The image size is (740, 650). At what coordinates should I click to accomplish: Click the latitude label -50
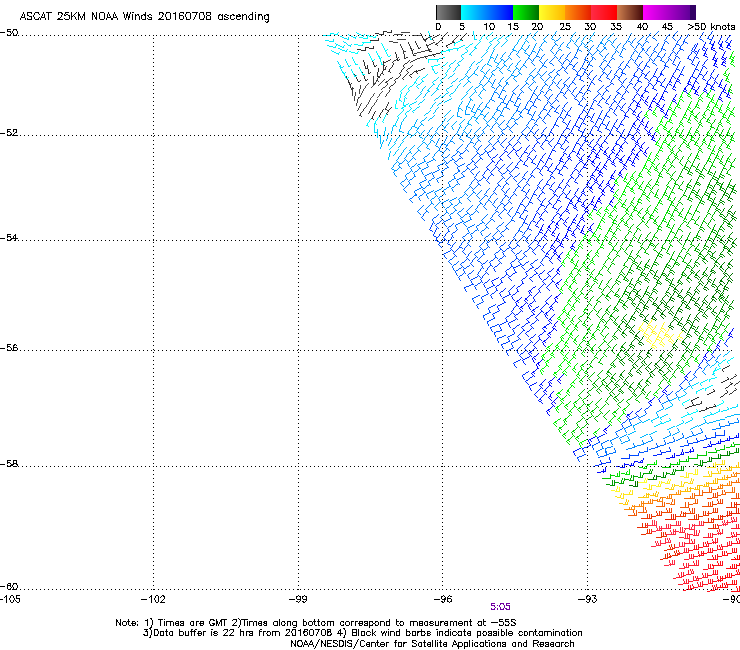[x=9, y=33]
